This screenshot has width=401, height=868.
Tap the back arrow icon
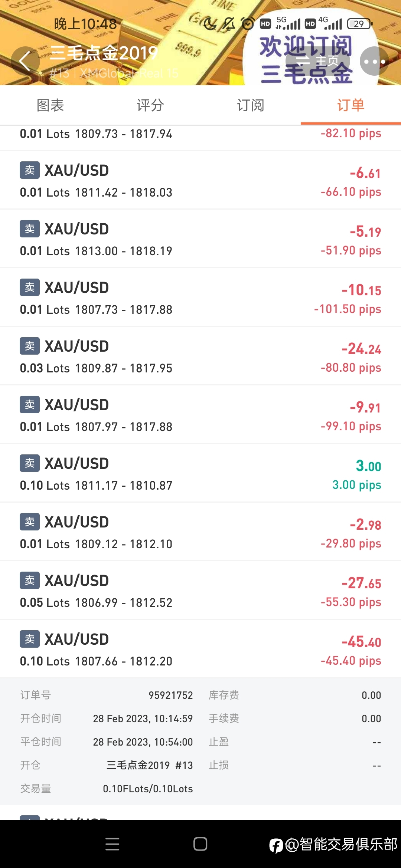click(x=25, y=61)
